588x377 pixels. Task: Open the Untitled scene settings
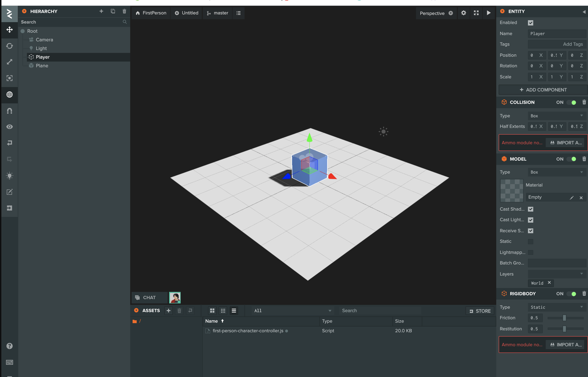(186, 13)
